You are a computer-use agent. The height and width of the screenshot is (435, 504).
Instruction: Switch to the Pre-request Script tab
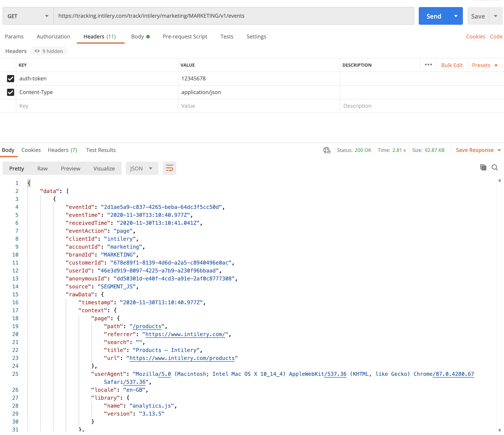coord(185,36)
